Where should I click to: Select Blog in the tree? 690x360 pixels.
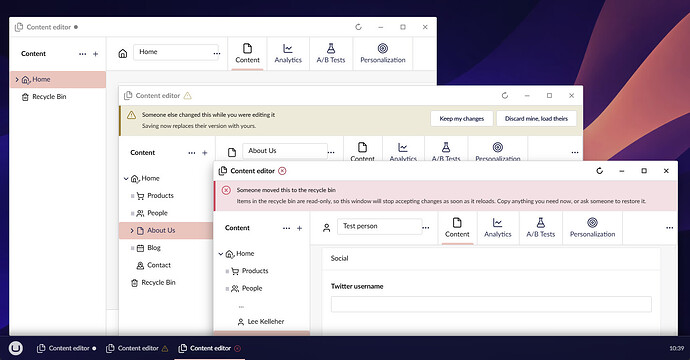(x=154, y=248)
